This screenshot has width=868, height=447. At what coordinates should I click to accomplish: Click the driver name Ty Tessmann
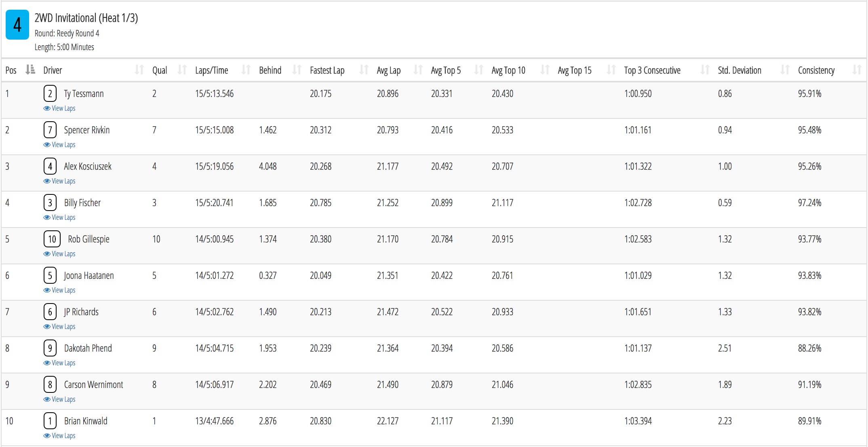84,94
